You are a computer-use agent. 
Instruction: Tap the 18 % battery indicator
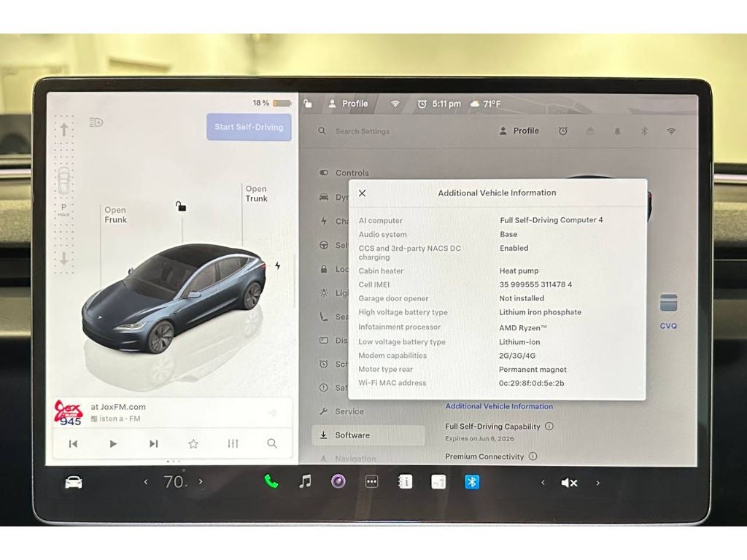(271, 103)
